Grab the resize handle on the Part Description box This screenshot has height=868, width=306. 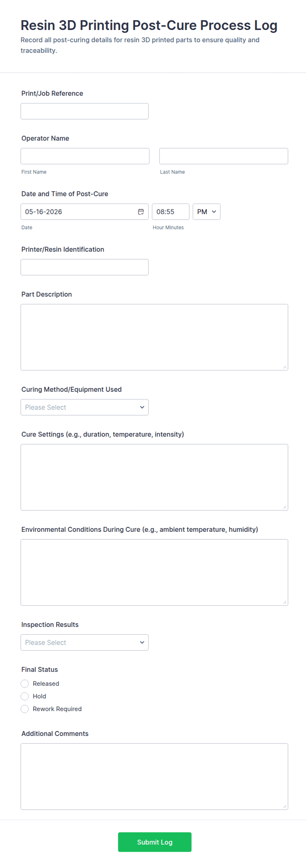coord(285,367)
